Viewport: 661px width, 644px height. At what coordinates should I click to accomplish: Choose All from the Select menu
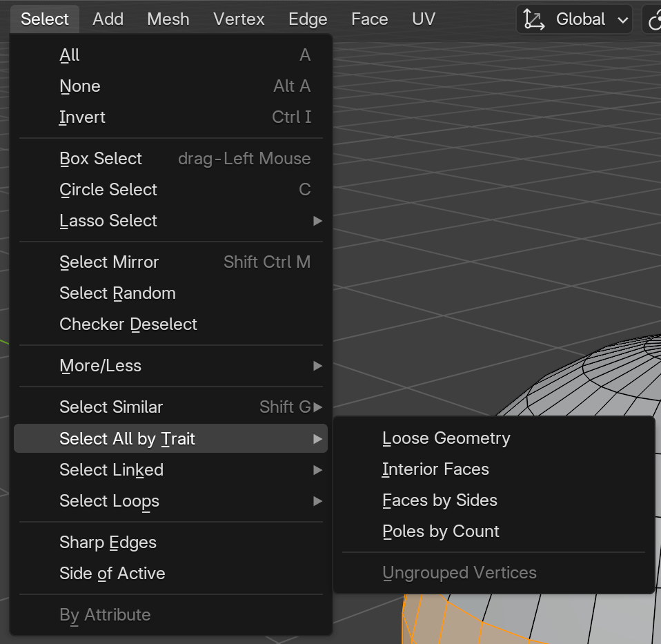tap(170, 55)
